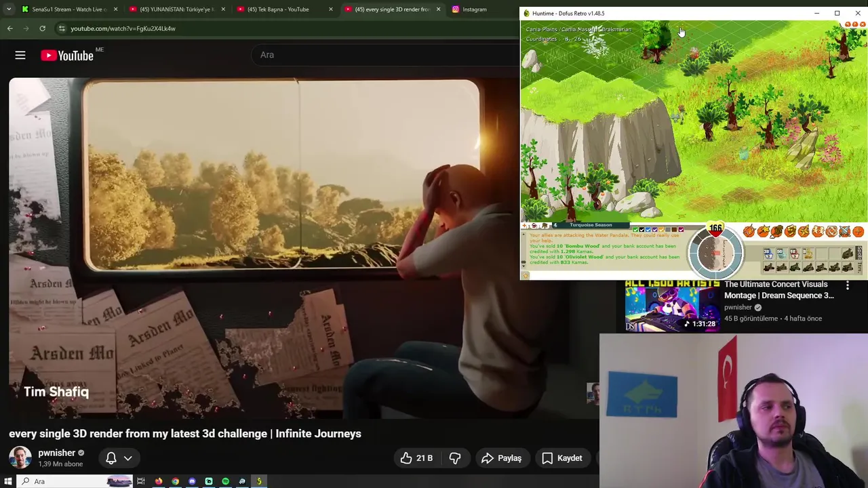This screenshot has width=868, height=488.
Task: Click the star icon below Dofus chat
Action: 525,275
